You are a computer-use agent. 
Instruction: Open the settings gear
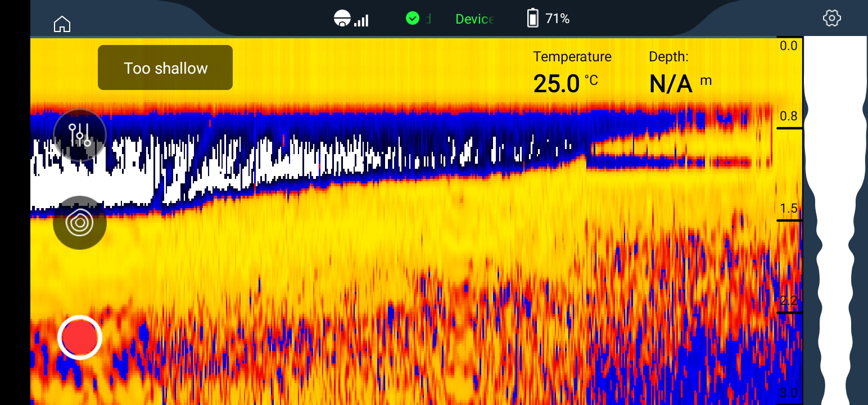pyautogui.click(x=831, y=19)
